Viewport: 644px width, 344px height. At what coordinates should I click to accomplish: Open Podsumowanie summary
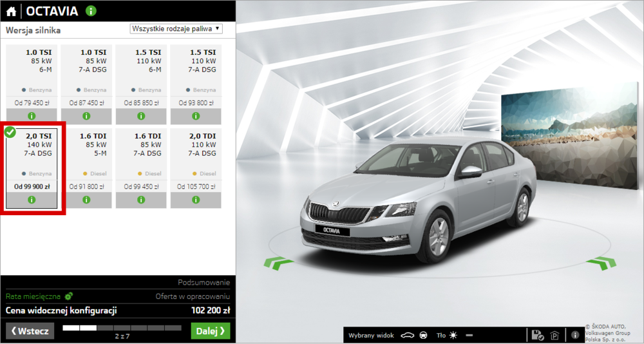[204, 283]
